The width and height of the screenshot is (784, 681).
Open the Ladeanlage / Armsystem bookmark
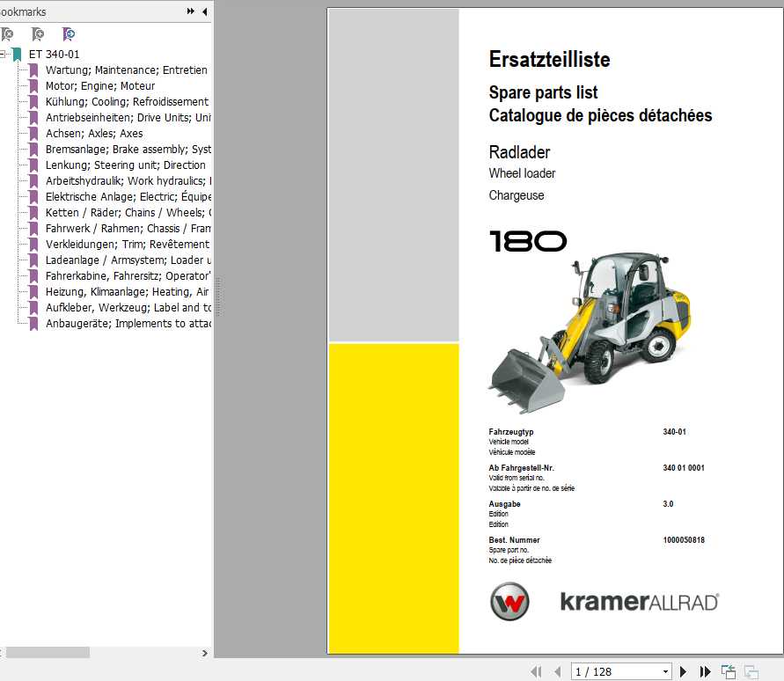point(128,260)
